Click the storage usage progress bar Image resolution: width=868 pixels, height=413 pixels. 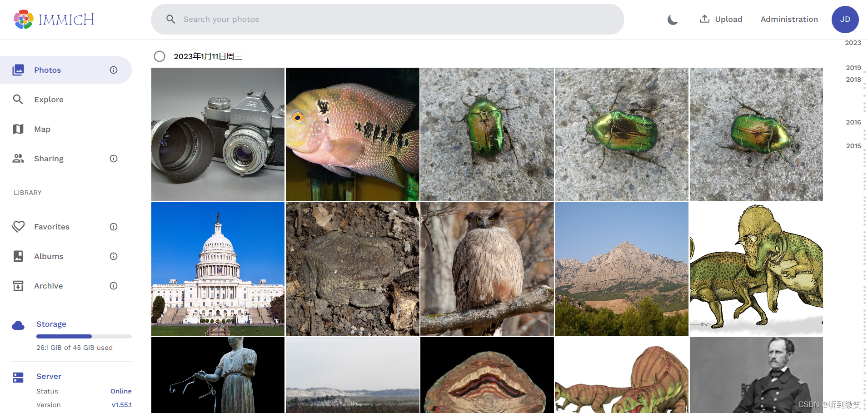[x=84, y=337]
